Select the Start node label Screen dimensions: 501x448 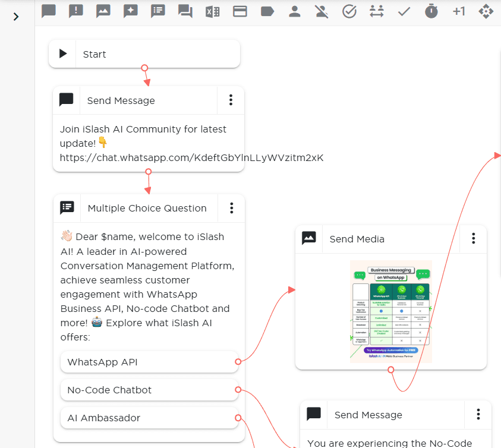(94, 54)
